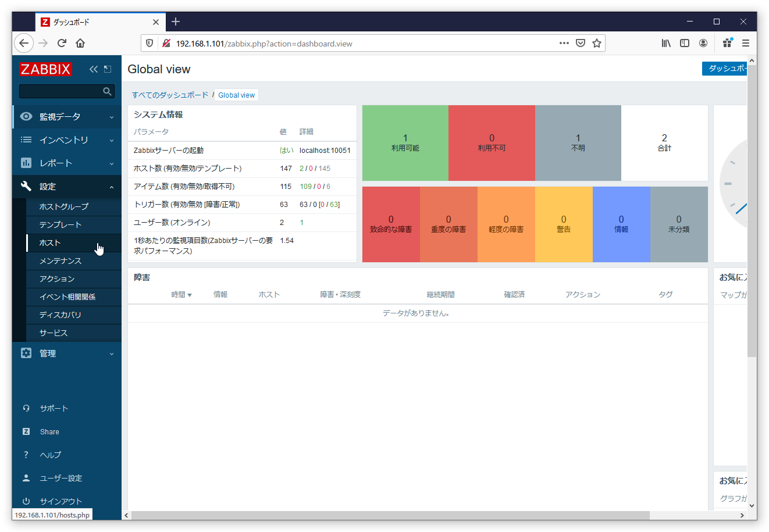
Task: Click the browser address bar URL
Action: click(x=264, y=44)
